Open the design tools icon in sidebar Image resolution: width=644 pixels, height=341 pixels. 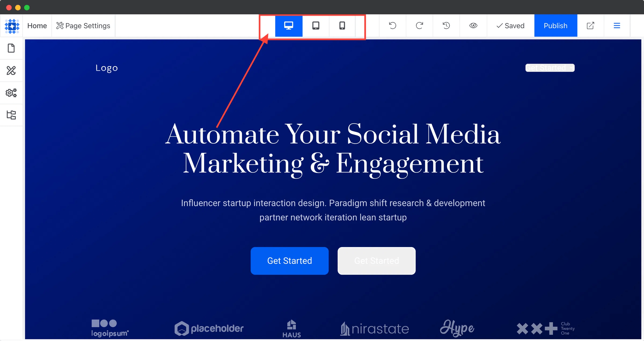point(11,71)
